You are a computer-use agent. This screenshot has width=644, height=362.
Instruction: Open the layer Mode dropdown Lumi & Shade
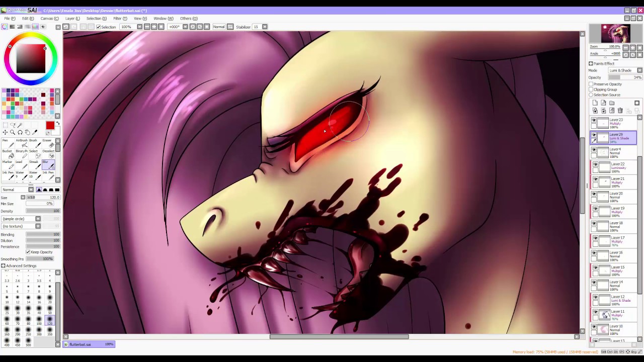[625, 70]
